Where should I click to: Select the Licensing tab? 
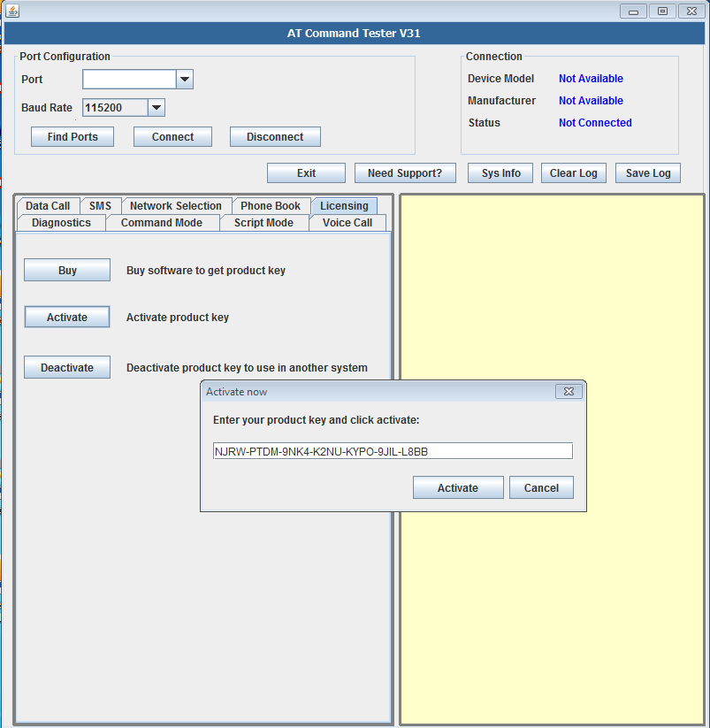[344, 206]
